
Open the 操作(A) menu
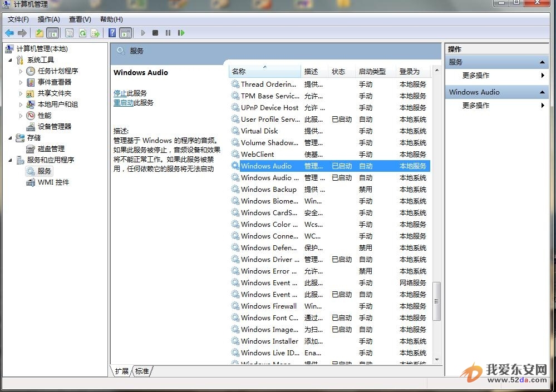point(48,19)
